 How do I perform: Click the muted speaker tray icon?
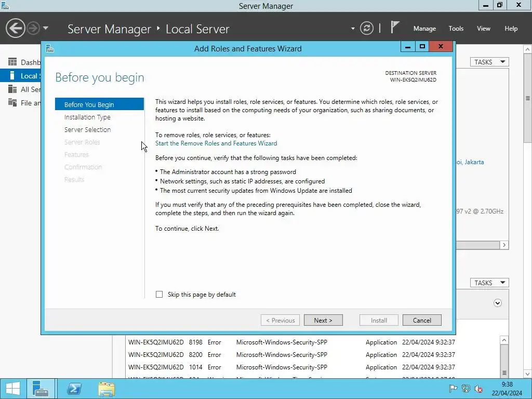[478, 389]
